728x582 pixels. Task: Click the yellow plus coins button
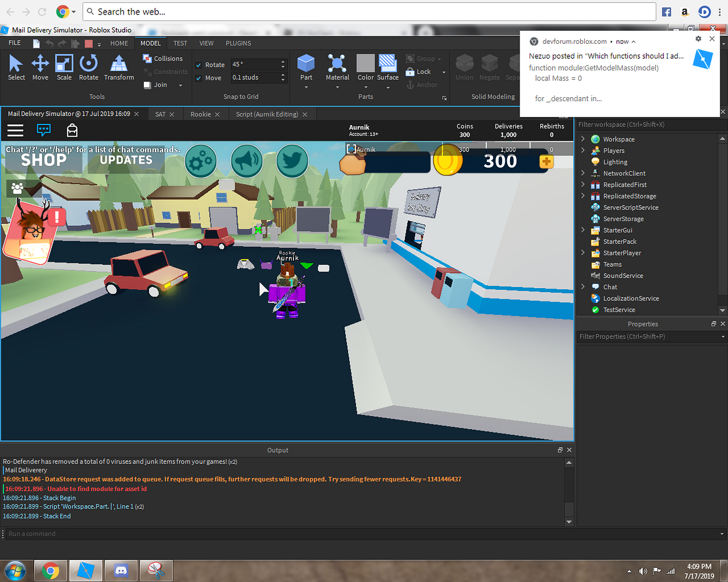546,162
